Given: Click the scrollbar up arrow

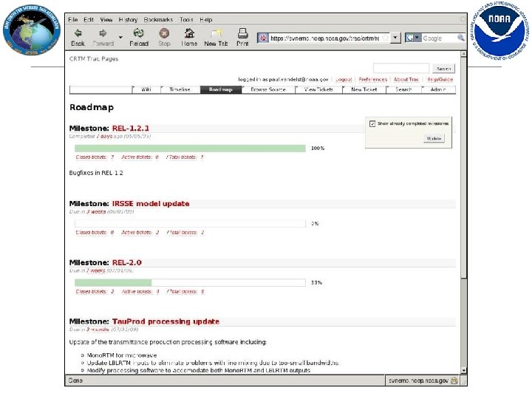Looking at the screenshot, I should (463, 54).
